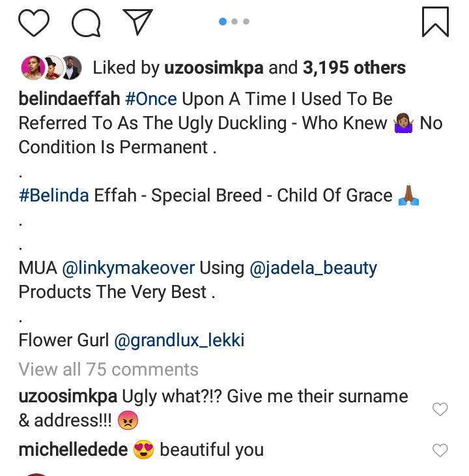Like the post with the heart icon
The width and height of the screenshot is (469, 476).
tap(34, 22)
